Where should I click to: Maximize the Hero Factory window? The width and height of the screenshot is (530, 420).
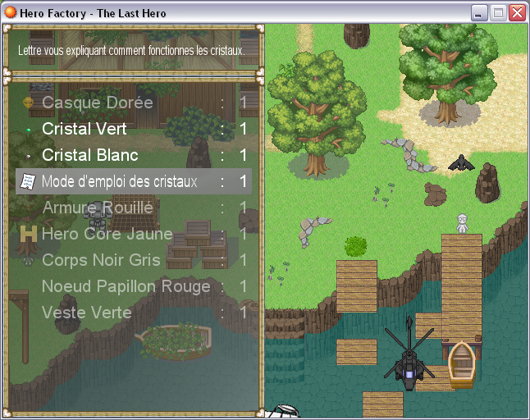(498, 13)
